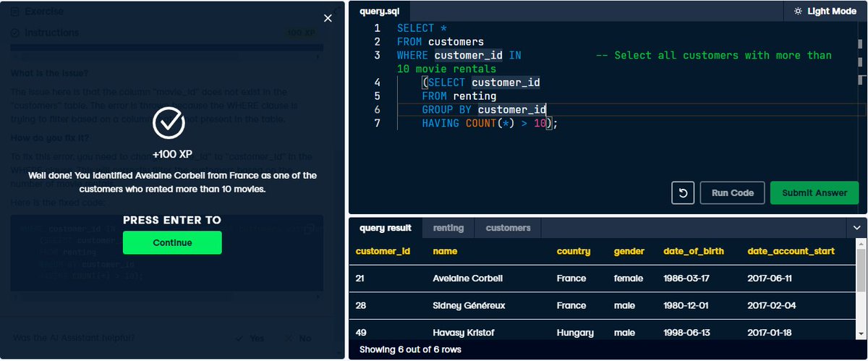The image size is (868, 361).
Task: Click account start date 2017-06-11
Action: pyautogui.click(x=769, y=279)
